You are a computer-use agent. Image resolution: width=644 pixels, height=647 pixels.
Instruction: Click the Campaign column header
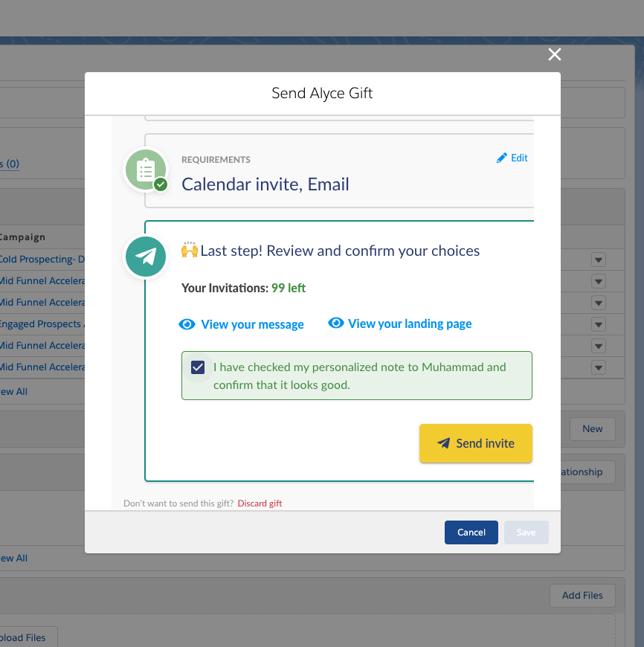[x=22, y=237]
